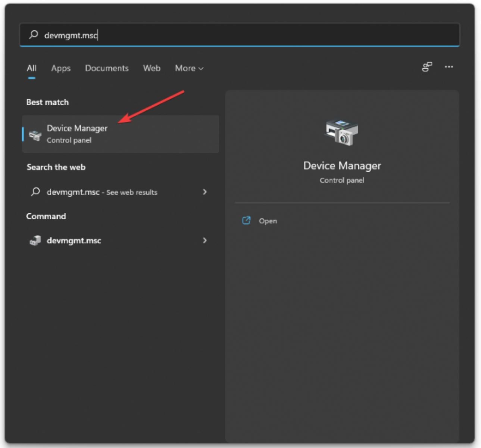Click the Device Manager icon in best match
Viewport: 481px width, 448px height.
click(x=35, y=135)
